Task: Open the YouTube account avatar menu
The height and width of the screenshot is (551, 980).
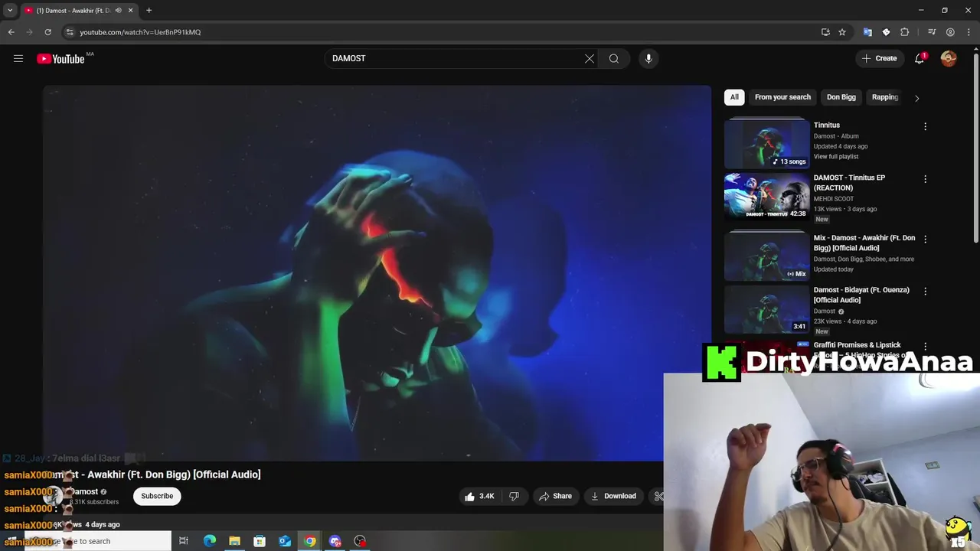Action: coord(949,58)
